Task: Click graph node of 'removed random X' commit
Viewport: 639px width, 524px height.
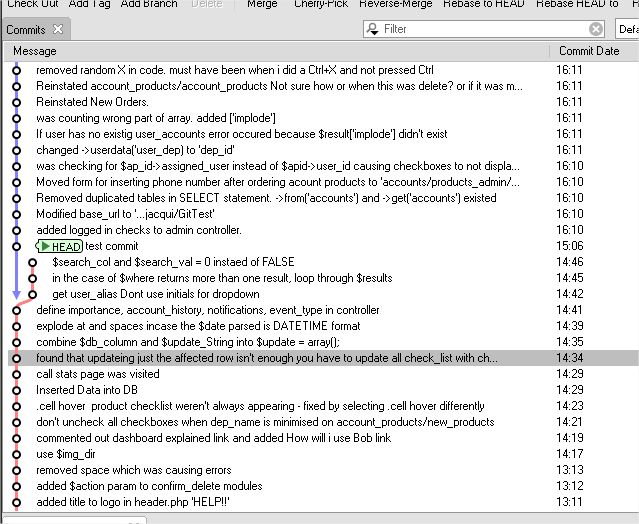Action: coord(16,70)
